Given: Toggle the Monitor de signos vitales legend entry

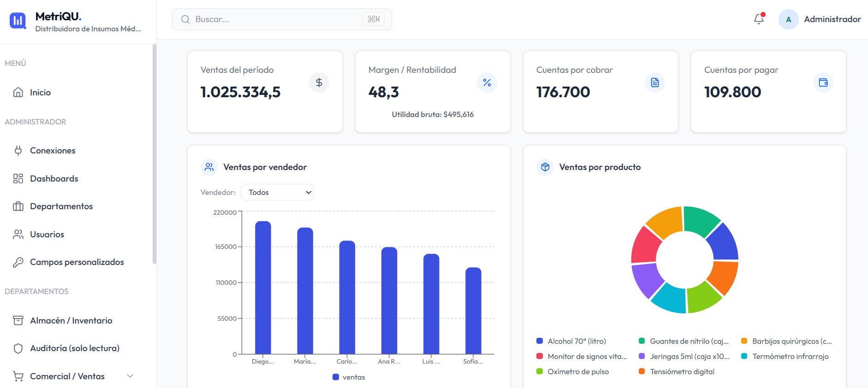Looking at the screenshot, I should tap(582, 356).
